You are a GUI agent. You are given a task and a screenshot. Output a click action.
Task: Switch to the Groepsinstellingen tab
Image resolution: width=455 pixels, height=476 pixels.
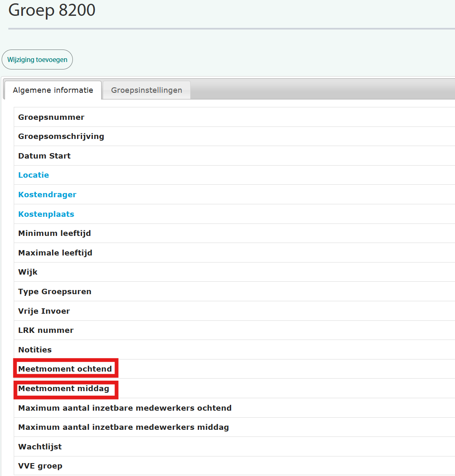pos(147,90)
